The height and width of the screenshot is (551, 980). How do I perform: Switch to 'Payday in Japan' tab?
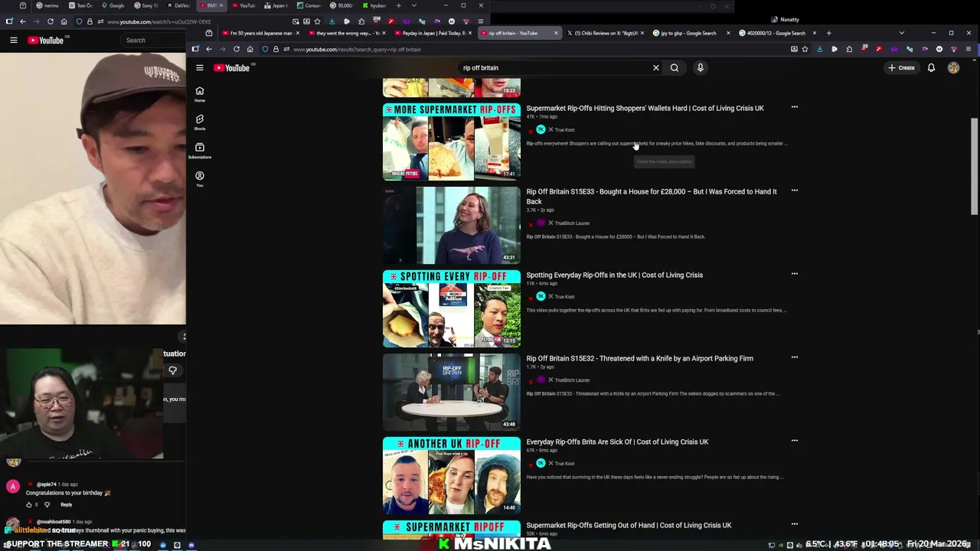point(433,33)
